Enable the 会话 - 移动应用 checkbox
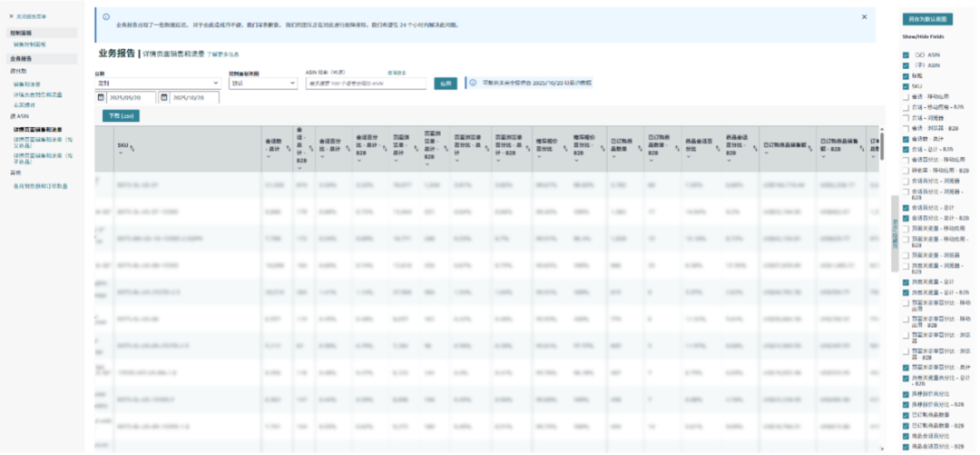Viewport: 980px width, 455px height. (x=906, y=97)
